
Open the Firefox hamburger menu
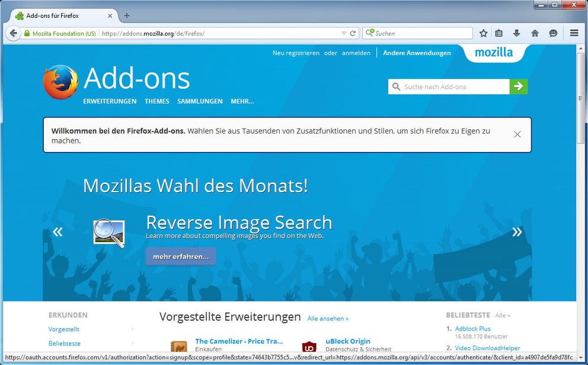(574, 33)
